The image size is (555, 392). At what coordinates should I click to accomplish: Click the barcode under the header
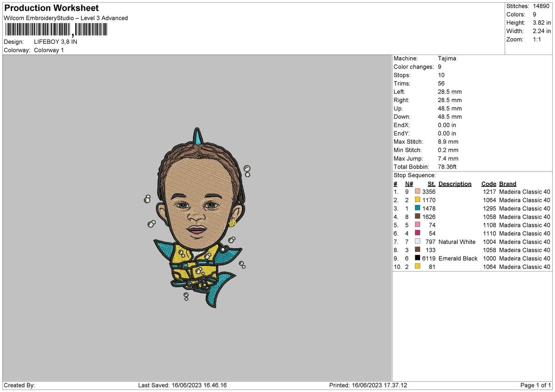pos(55,30)
